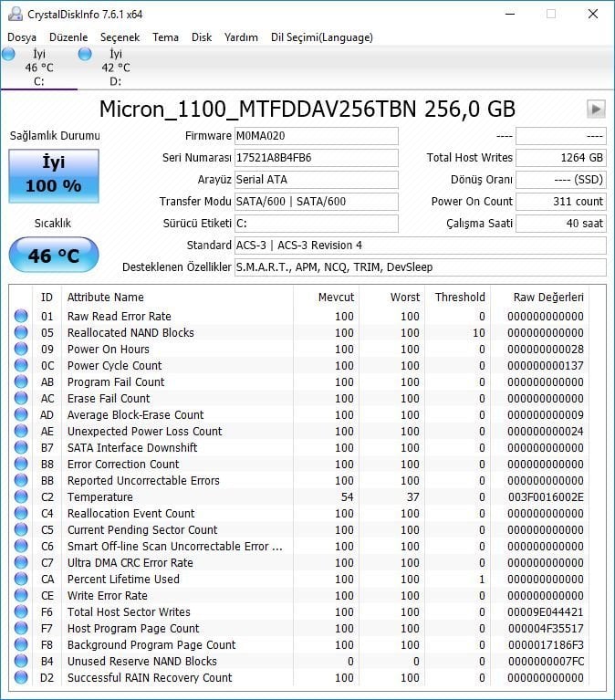The width and height of the screenshot is (615, 700).
Task: Click status orb for Unused Reserve NAND Blocks
Action: pyautogui.click(x=21, y=661)
